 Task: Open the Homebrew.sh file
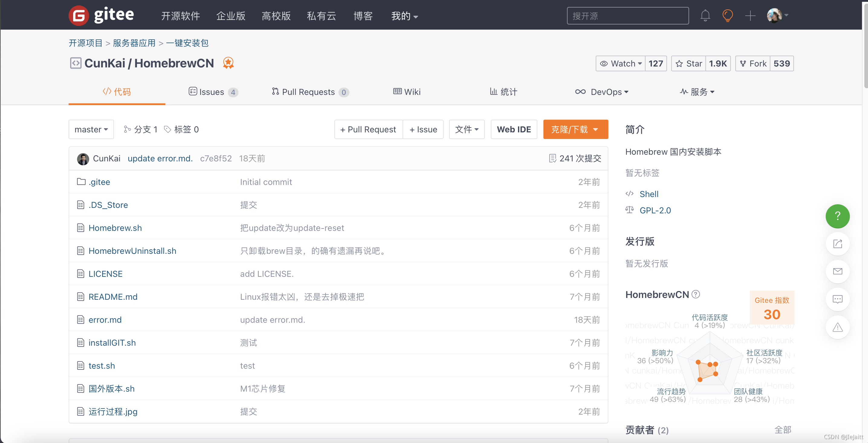(x=115, y=228)
